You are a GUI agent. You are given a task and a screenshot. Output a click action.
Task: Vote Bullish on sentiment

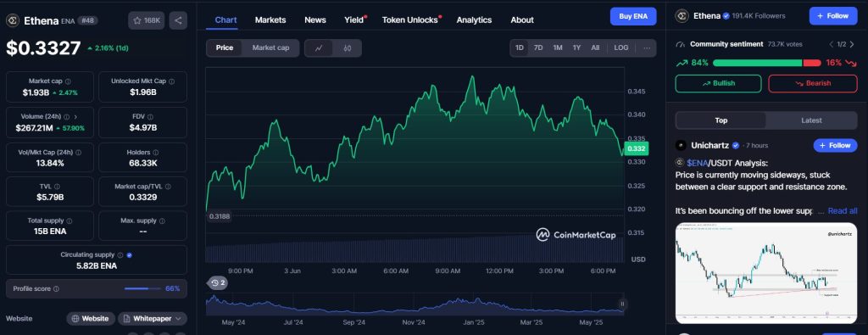[719, 84]
